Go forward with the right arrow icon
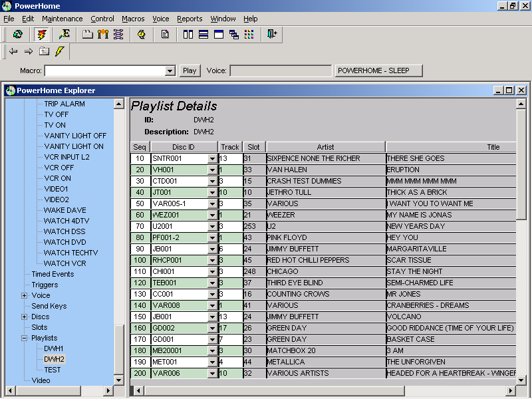The image size is (532, 399). (x=29, y=51)
